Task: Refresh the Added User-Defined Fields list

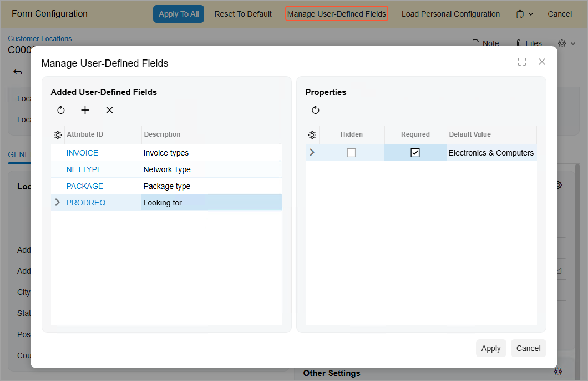Action: click(x=61, y=110)
